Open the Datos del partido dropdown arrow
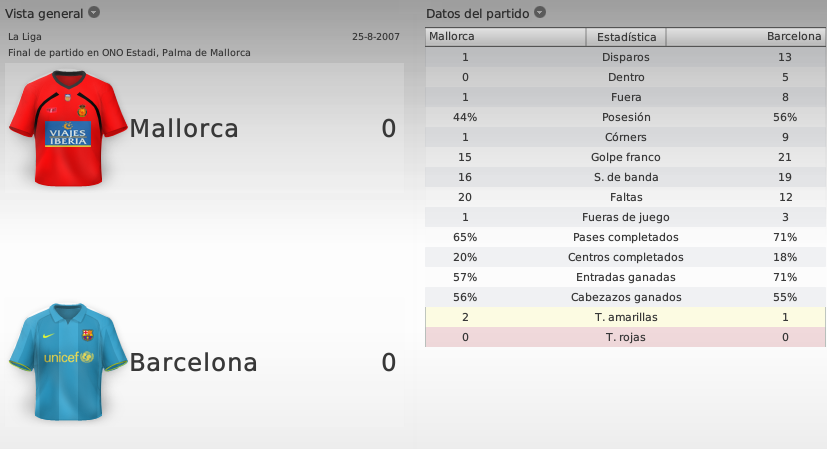Image resolution: width=827 pixels, height=449 pixels. point(540,12)
